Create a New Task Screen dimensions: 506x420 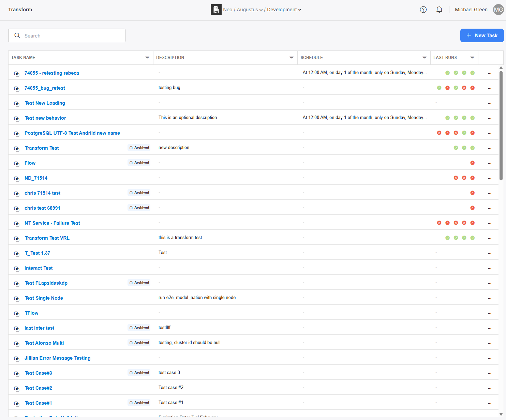482,35
